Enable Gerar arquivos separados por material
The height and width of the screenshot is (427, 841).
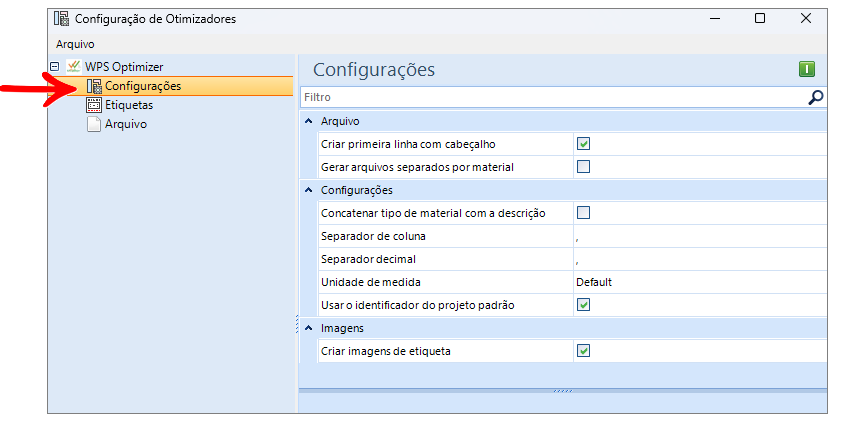(583, 167)
